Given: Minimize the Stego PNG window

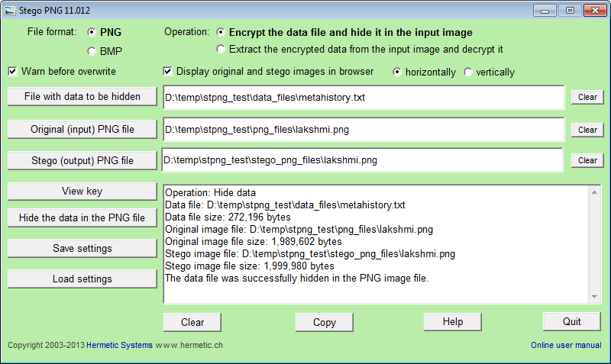Looking at the screenshot, I should coord(545,11).
